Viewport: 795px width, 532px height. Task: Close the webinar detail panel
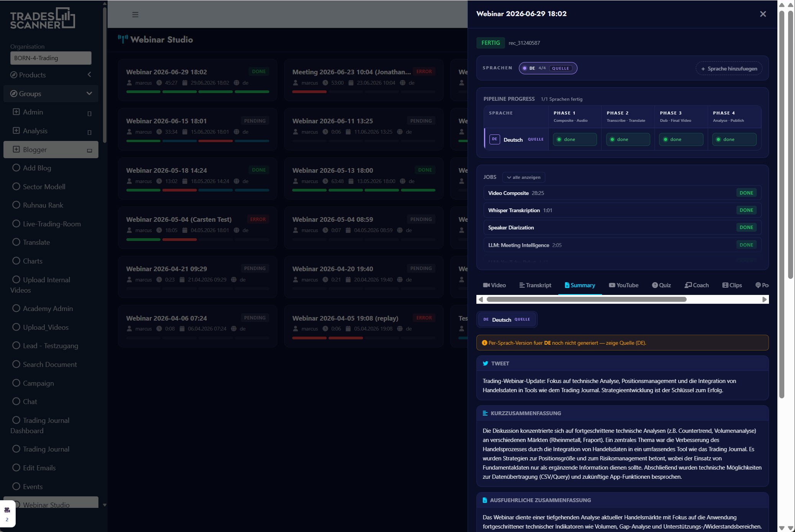coord(763,14)
